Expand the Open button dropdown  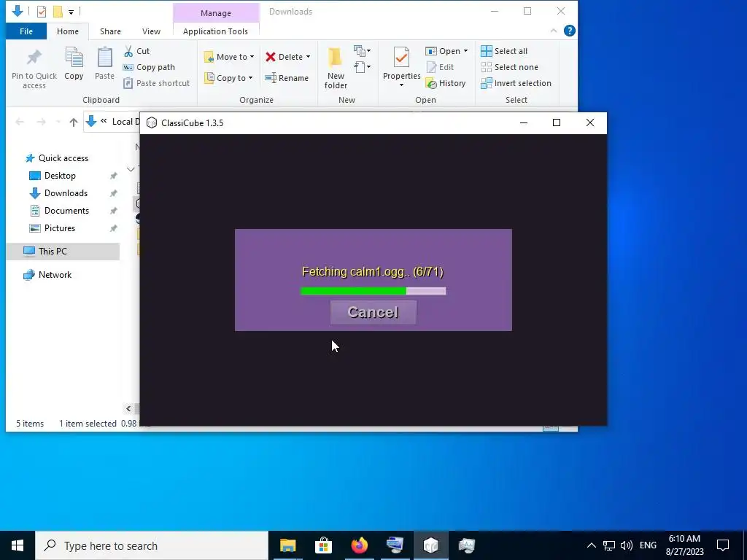(465, 51)
